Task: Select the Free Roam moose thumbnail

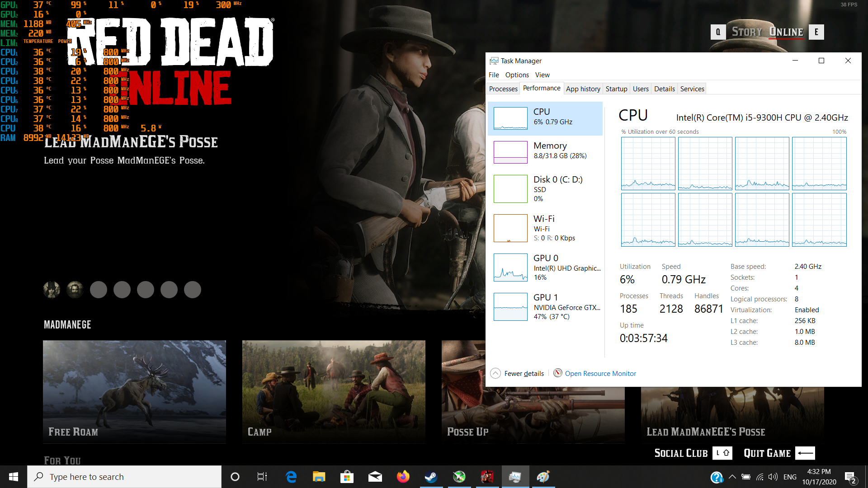Action: pos(134,391)
